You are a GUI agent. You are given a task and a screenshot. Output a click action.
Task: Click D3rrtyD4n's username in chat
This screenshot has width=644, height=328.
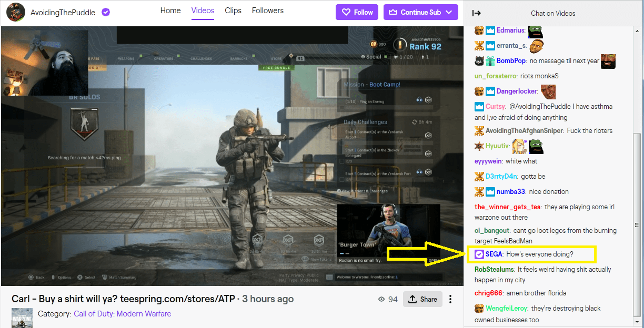pos(501,177)
